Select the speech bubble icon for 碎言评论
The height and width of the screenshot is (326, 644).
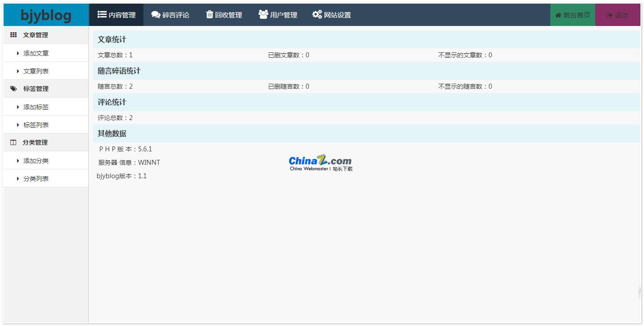tap(155, 14)
